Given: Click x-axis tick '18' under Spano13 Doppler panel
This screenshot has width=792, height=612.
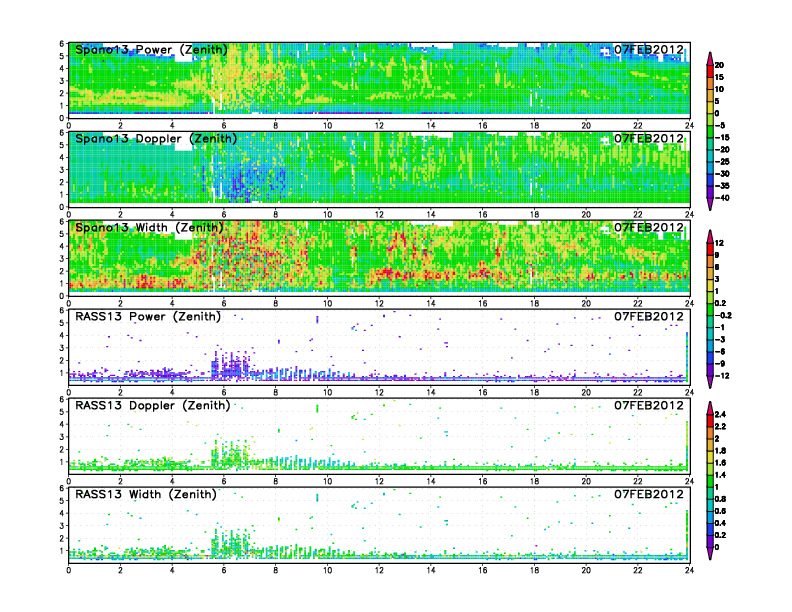Looking at the screenshot, I should pos(534,215).
